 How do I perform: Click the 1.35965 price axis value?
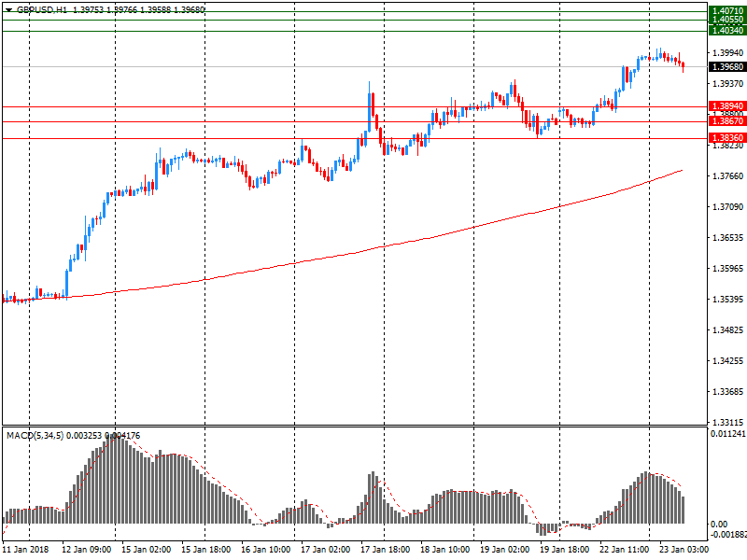[727, 268]
